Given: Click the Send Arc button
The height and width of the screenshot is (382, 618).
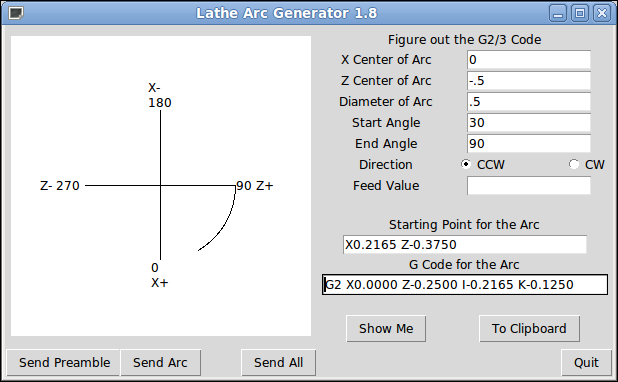Looking at the screenshot, I should coord(160,363).
